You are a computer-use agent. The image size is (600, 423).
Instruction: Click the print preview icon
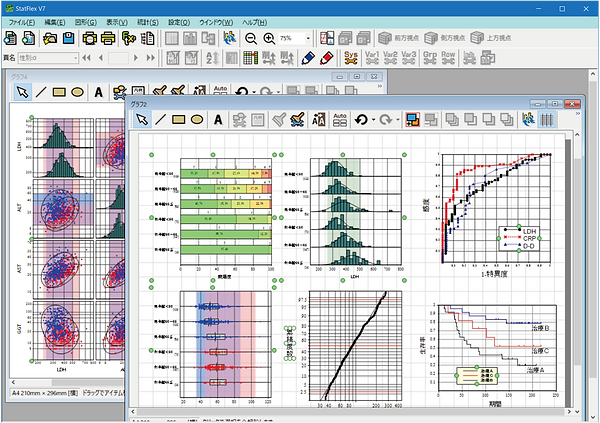point(90,38)
